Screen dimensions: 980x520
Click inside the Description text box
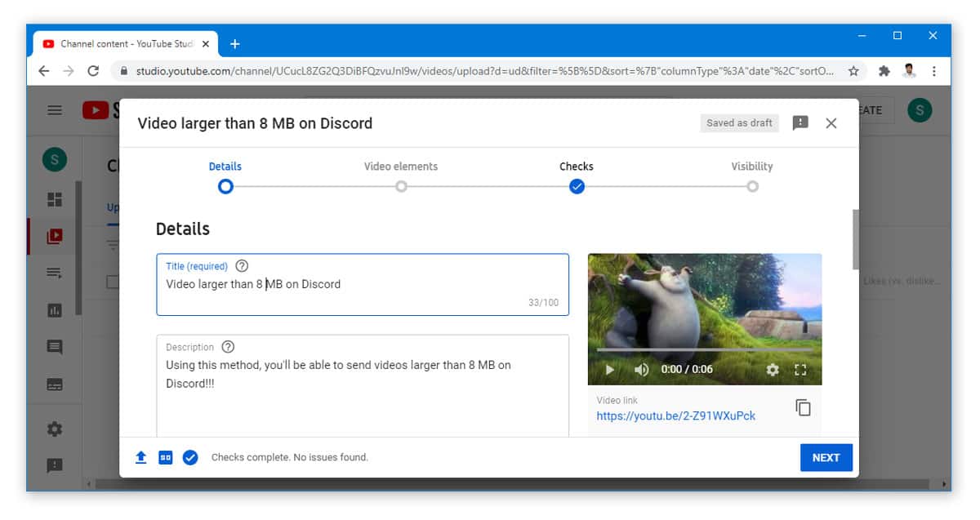(x=363, y=385)
